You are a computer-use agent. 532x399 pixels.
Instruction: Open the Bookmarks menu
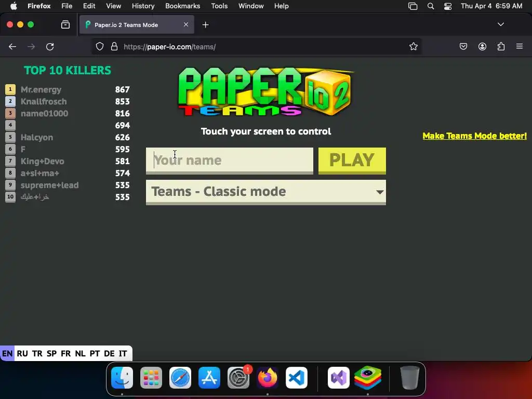point(182,6)
